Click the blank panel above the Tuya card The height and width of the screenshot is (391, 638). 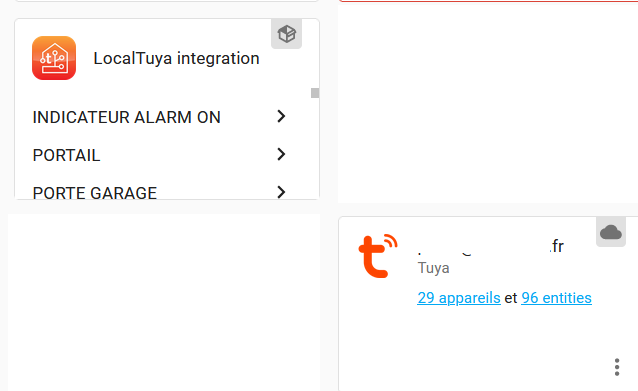[x=488, y=102]
